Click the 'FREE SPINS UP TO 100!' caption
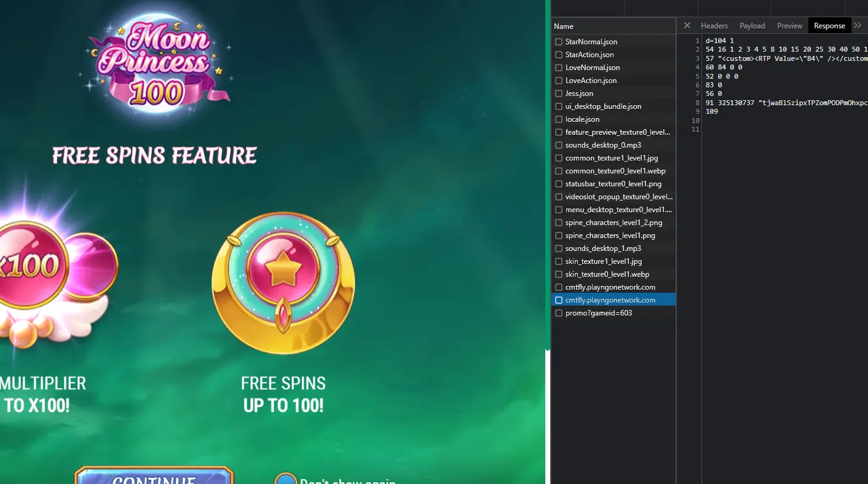This screenshot has width=868, height=484. tap(283, 394)
